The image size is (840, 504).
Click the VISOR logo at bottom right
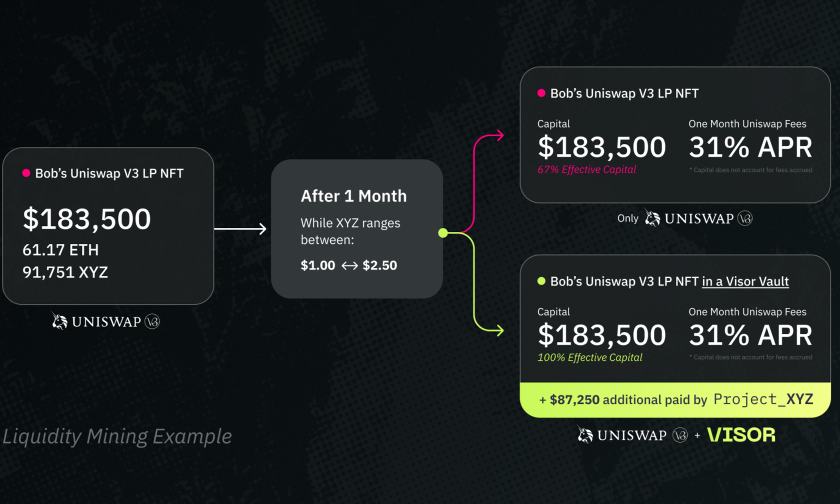741,435
